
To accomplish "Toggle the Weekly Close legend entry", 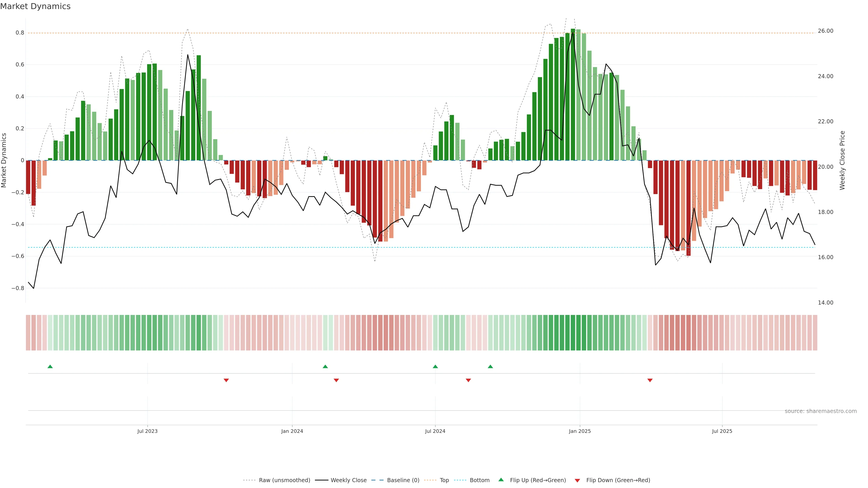I will click(348, 480).
